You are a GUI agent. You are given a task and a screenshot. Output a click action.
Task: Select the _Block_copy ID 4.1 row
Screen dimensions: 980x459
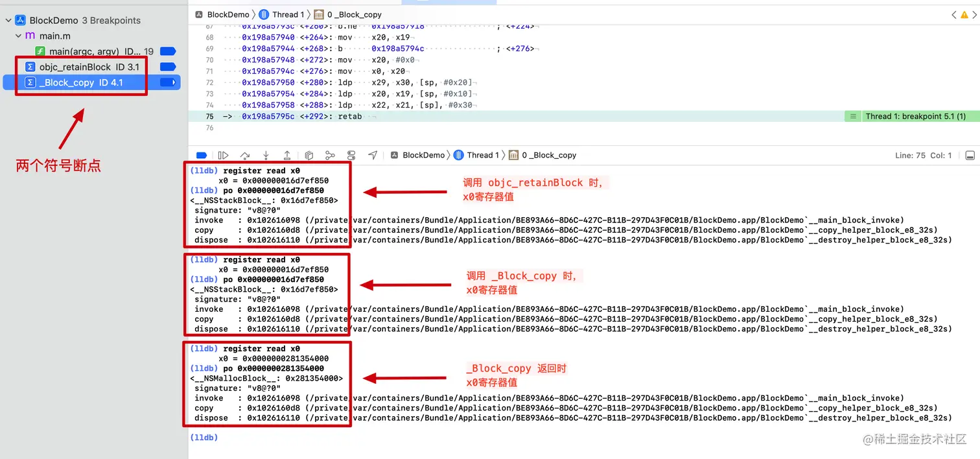(92, 82)
